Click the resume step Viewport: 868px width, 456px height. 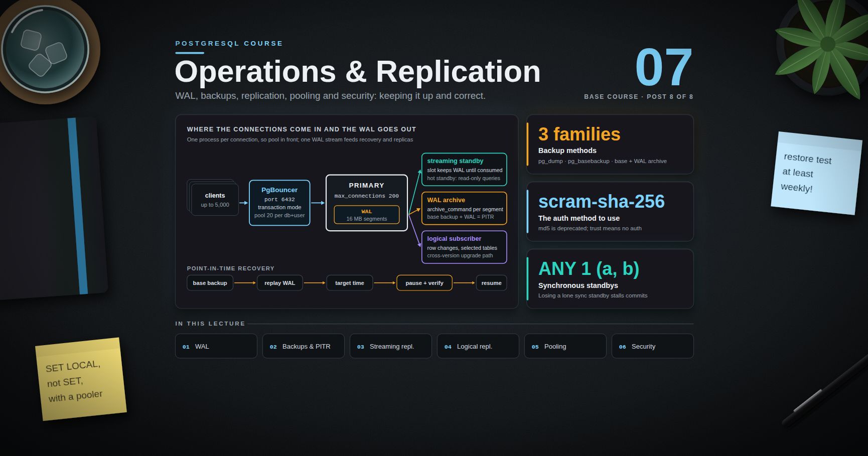491,283
